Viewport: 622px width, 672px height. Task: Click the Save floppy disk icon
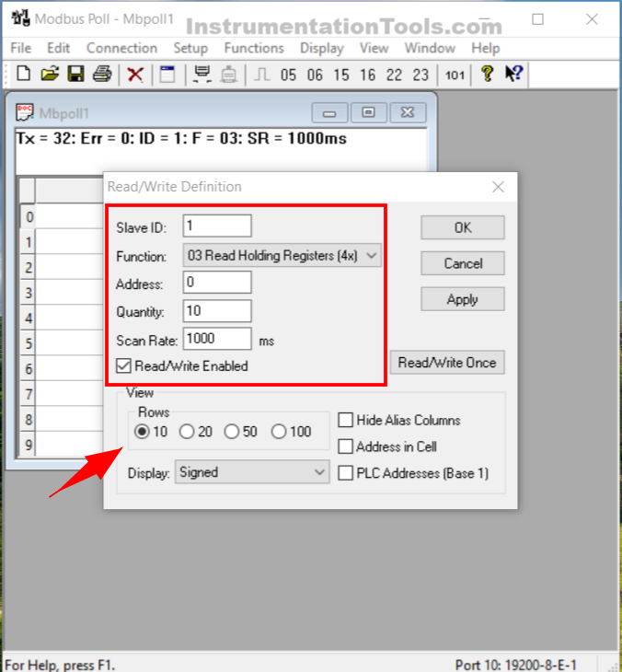point(75,75)
